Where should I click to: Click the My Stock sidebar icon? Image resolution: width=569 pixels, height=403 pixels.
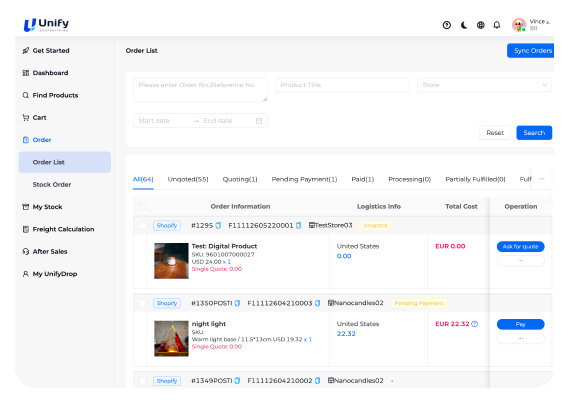[x=25, y=207]
